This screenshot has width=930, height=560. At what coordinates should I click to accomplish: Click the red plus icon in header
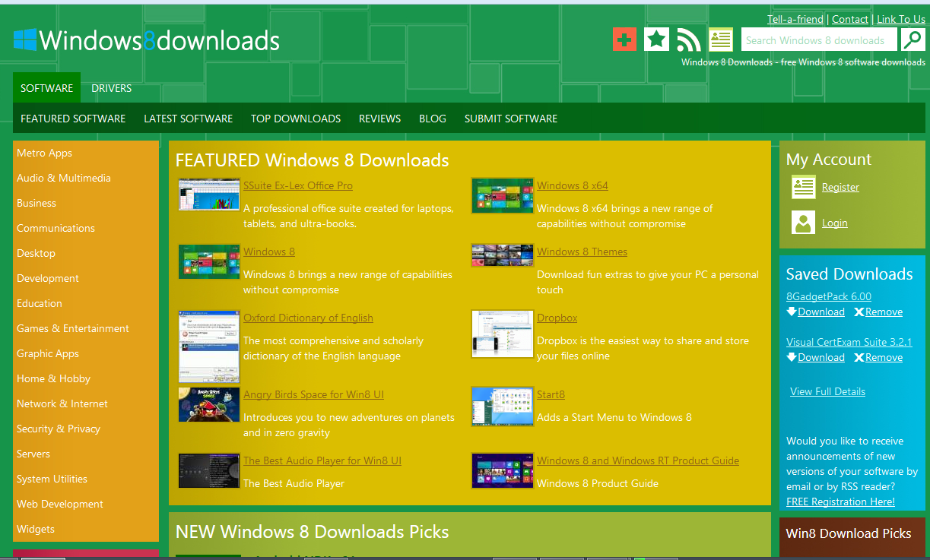coord(624,40)
